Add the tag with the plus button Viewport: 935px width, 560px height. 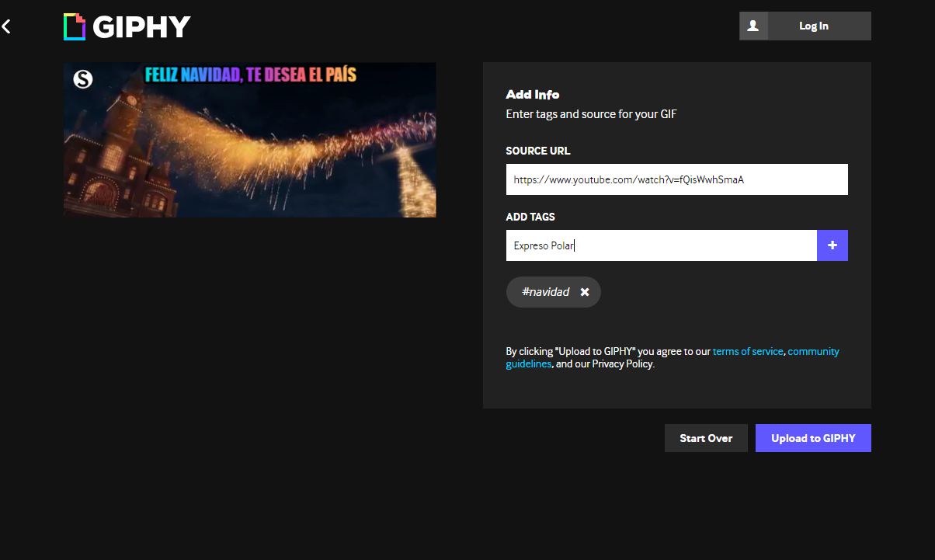(x=832, y=245)
